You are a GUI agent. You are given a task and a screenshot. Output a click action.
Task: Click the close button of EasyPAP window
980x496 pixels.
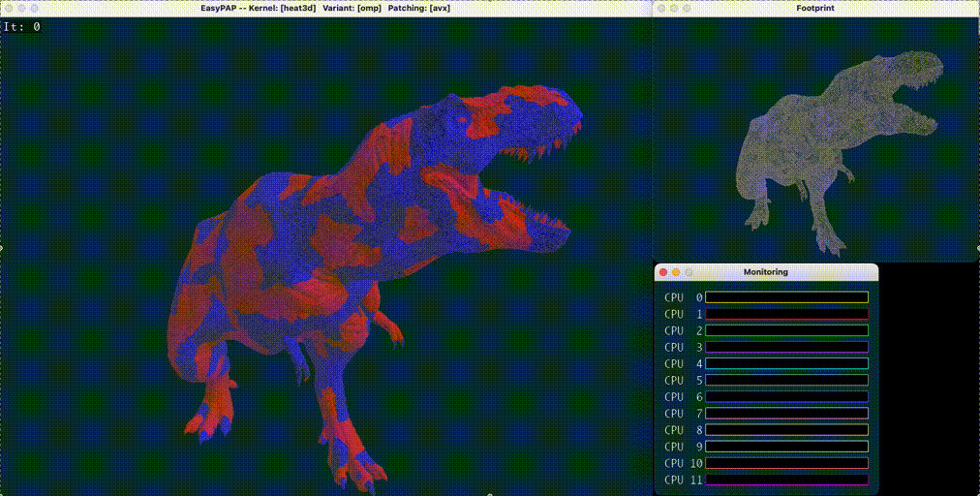click(x=8, y=8)
